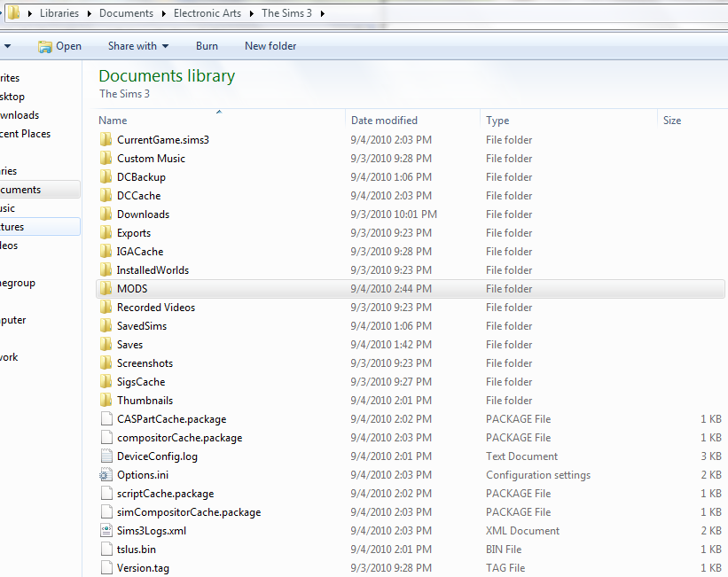Select the CASPartCache.package file
Viewport: 728px width, 577px height.
[171, 418]
